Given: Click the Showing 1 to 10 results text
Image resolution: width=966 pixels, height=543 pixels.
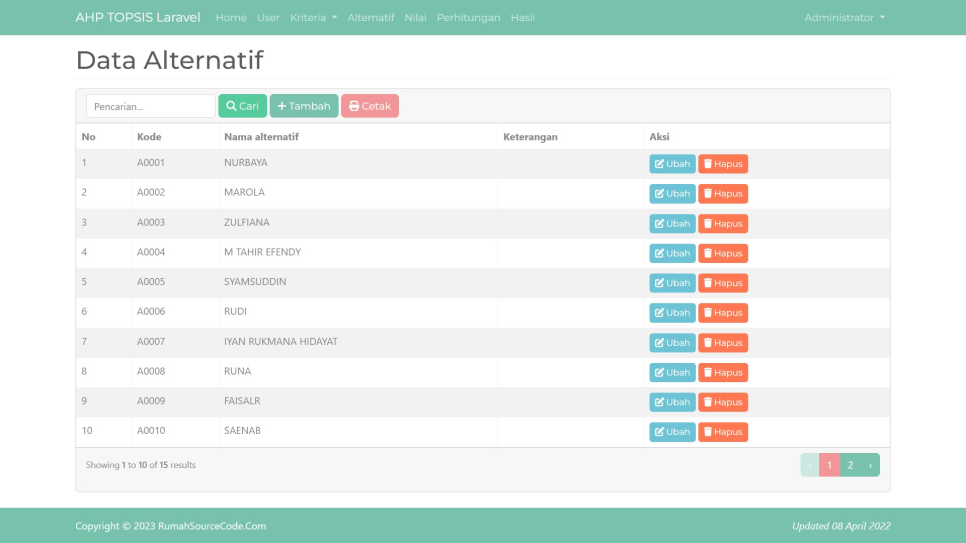Looking at the screenshot, I should coord(140,465).
